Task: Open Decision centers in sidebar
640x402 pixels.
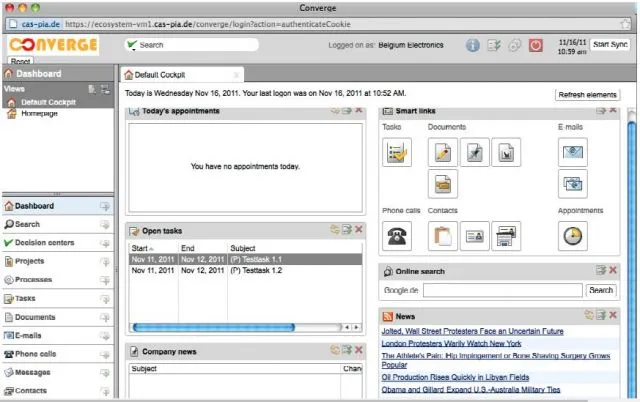Action: coord(44,243)
